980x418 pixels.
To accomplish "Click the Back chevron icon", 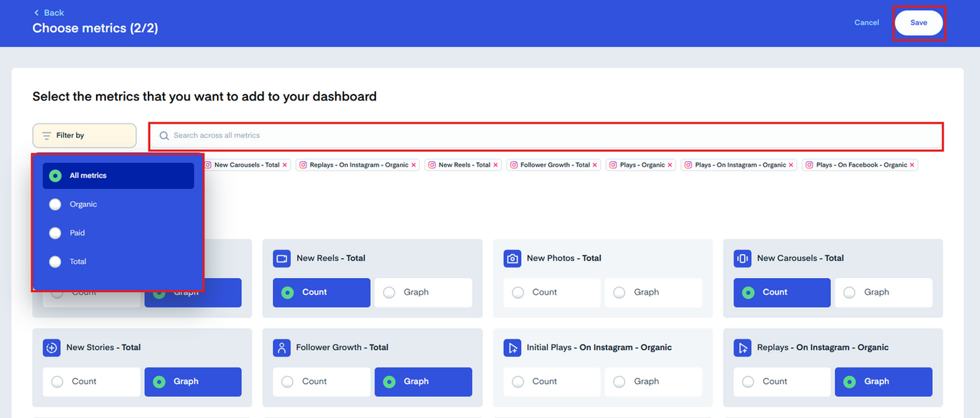I will [x=36, y=13].
